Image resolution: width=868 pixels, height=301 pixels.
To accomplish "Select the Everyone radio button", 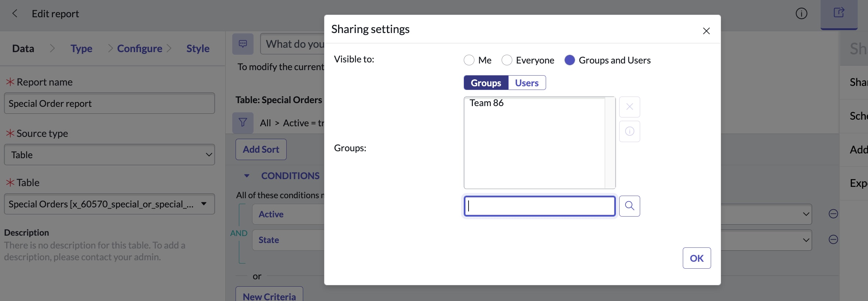I will (507, 60).
